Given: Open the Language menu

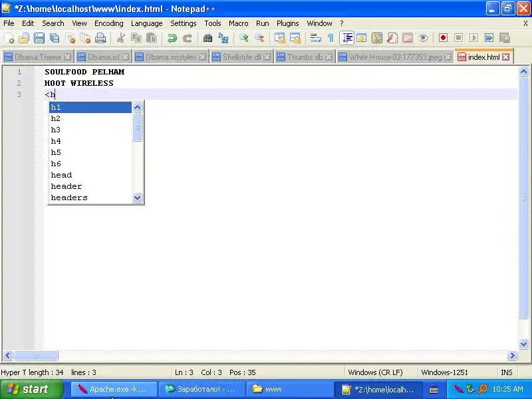Looking at the screenshot, I should click(x=146, y=23).
